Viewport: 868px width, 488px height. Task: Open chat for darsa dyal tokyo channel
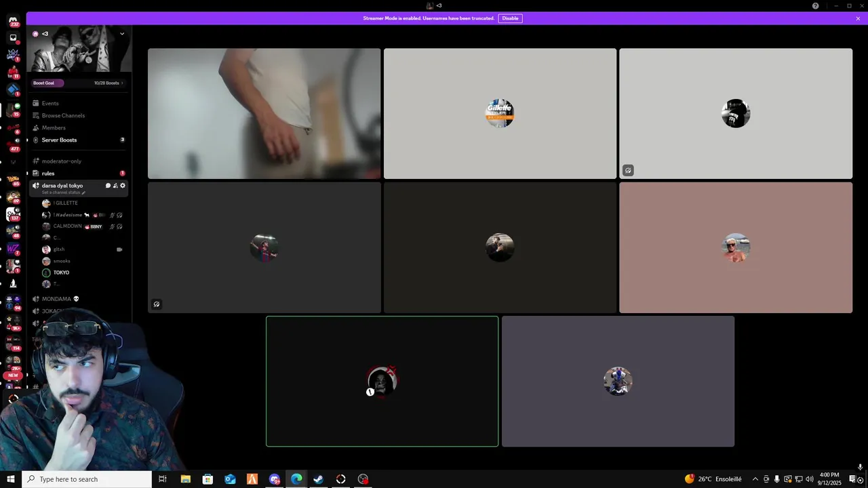click(108, 186)
